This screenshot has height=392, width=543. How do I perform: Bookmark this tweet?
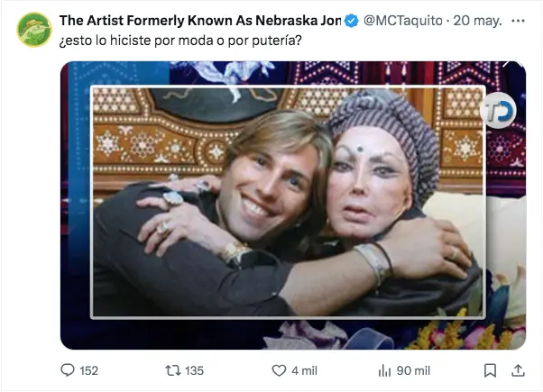[490, 369]
